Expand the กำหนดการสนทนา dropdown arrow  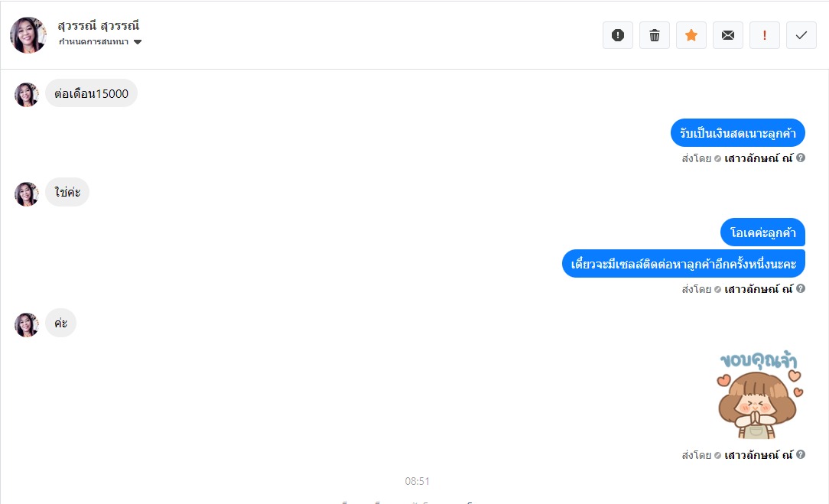[x=138, y=42]
